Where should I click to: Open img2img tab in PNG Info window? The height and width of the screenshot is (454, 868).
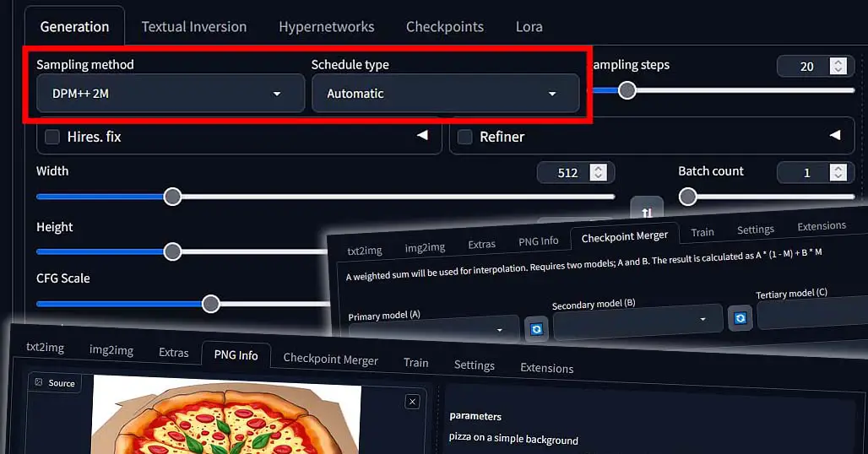coord(111,350)
